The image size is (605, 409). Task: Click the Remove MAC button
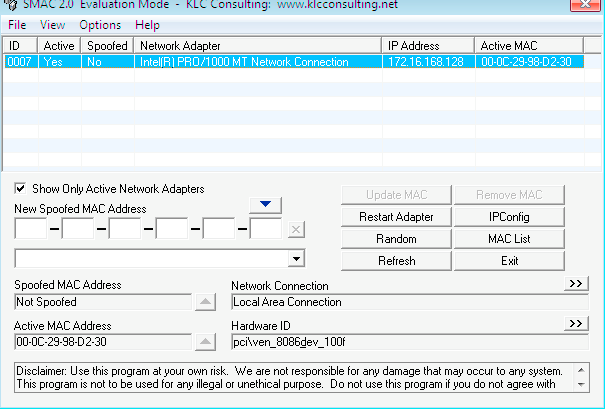[509, 195]
